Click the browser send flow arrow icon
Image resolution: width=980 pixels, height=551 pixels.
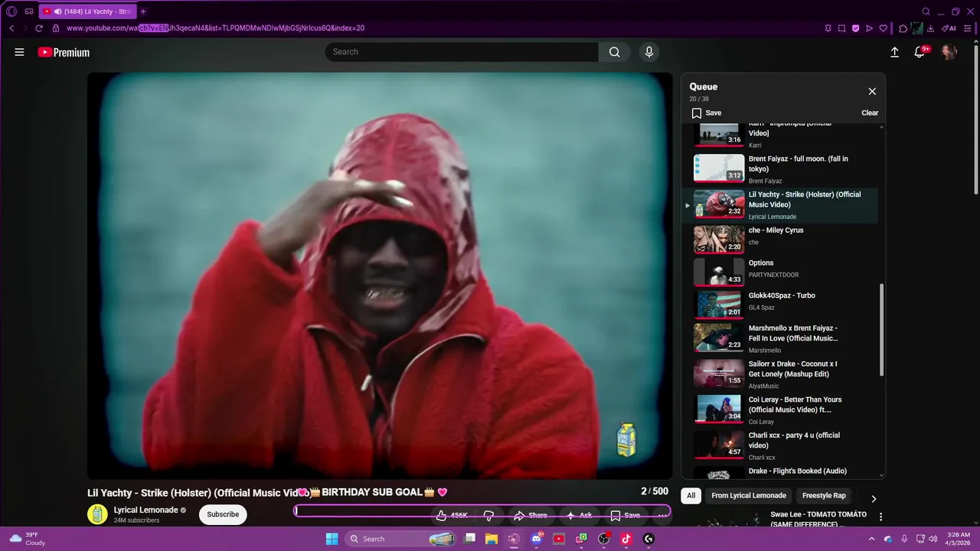point(869,28)
